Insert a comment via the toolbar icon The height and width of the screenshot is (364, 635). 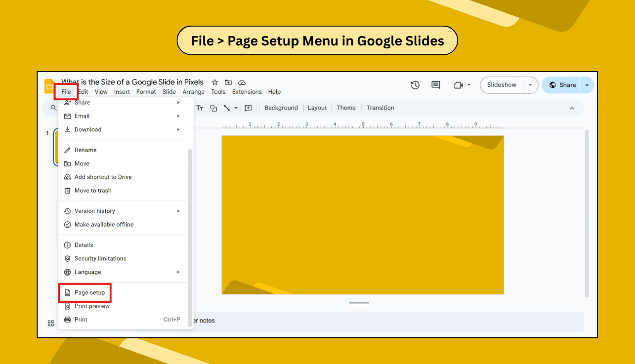pos(248,108)
